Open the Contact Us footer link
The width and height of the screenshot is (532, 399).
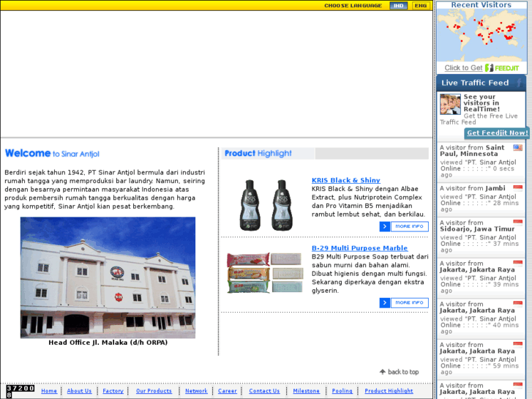tap(264, 391)
